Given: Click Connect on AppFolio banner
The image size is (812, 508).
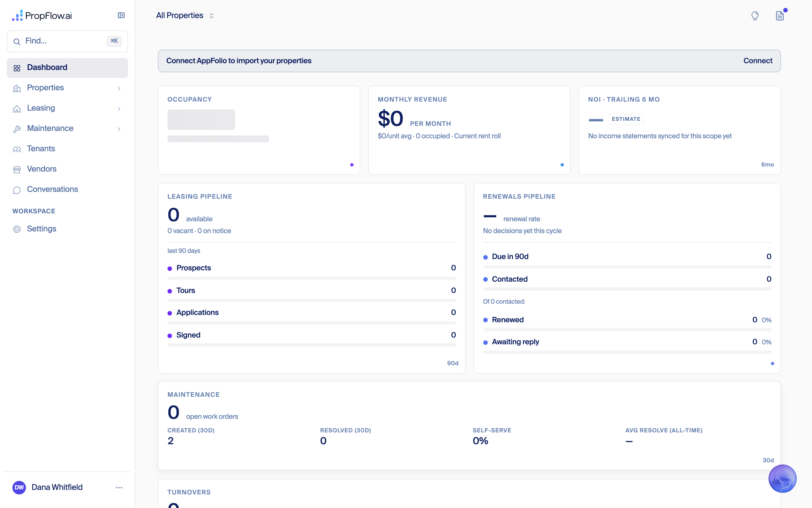Looking at the screenshot, I should click(x=758, y=61).
